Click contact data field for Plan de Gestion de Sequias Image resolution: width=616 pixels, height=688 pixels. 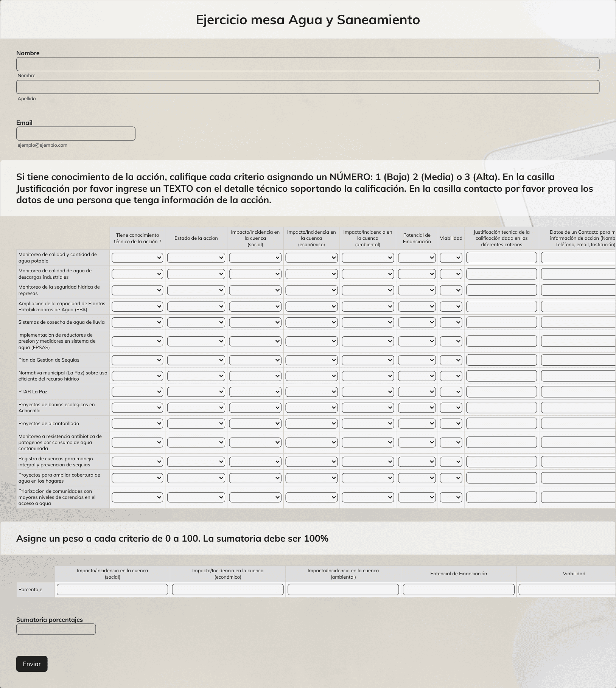579,360
